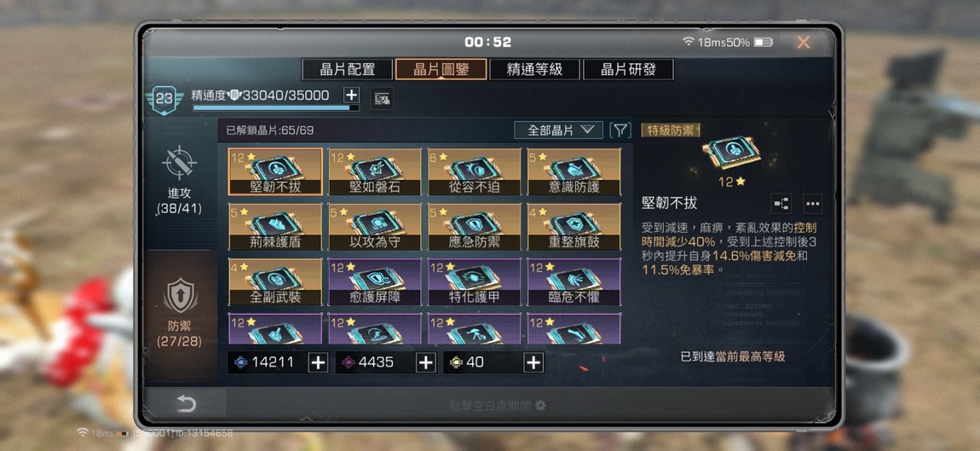980x451 pixels.
Task: Add mastery points with plus icon
Action: (352, 95)
